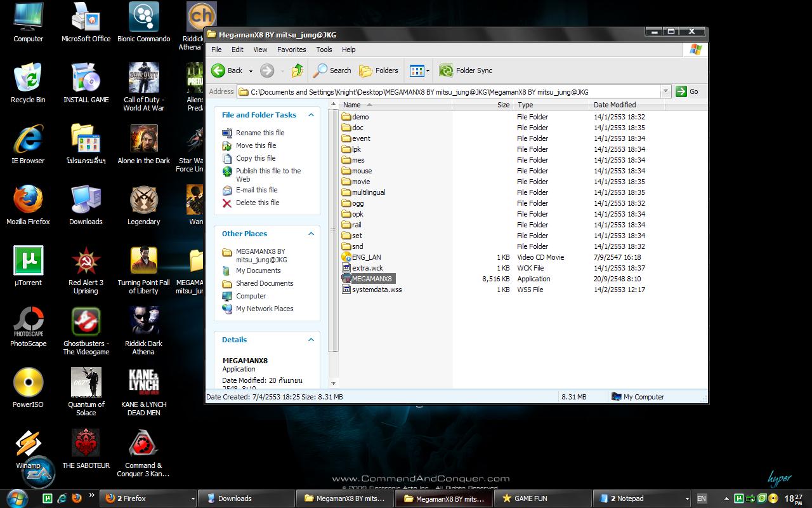812x508 pixels.
Task: Expand the quick launch overflow chevron
Action: point(91,495)
